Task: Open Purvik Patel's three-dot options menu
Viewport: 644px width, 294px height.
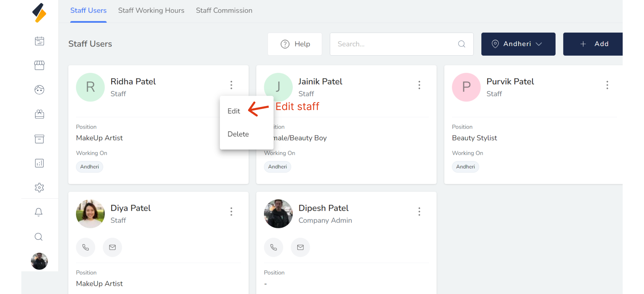Action: (607, 85)
